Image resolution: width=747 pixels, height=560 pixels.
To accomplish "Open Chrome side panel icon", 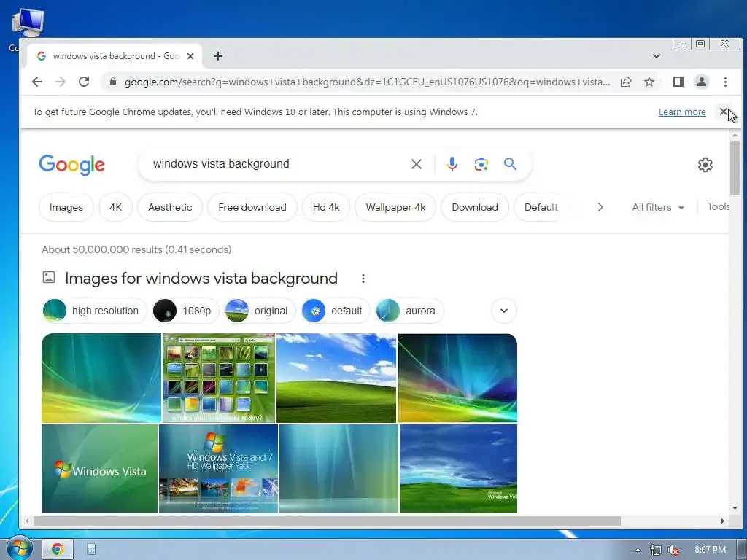I will coord(678,82).
